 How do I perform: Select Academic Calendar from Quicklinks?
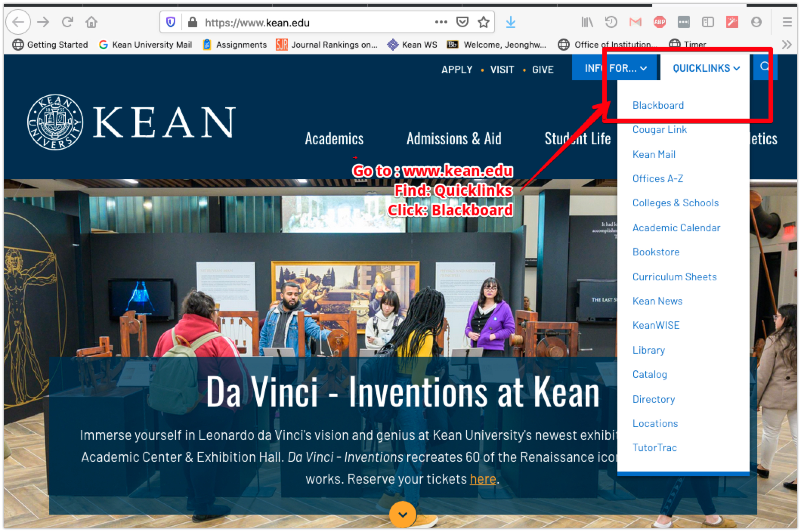coord(676,227)
